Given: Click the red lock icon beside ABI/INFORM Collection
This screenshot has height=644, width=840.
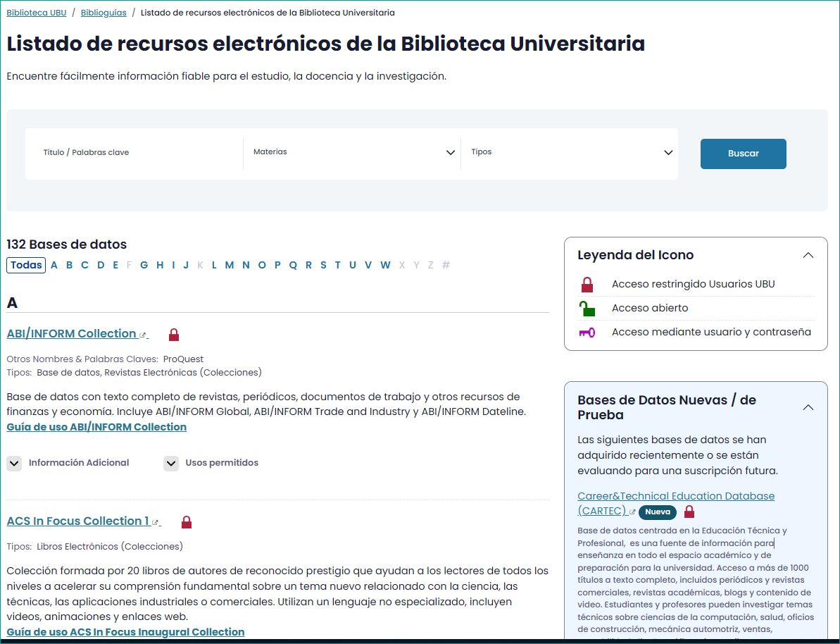Looking at the screenshot, I should (x=174, y=335).
